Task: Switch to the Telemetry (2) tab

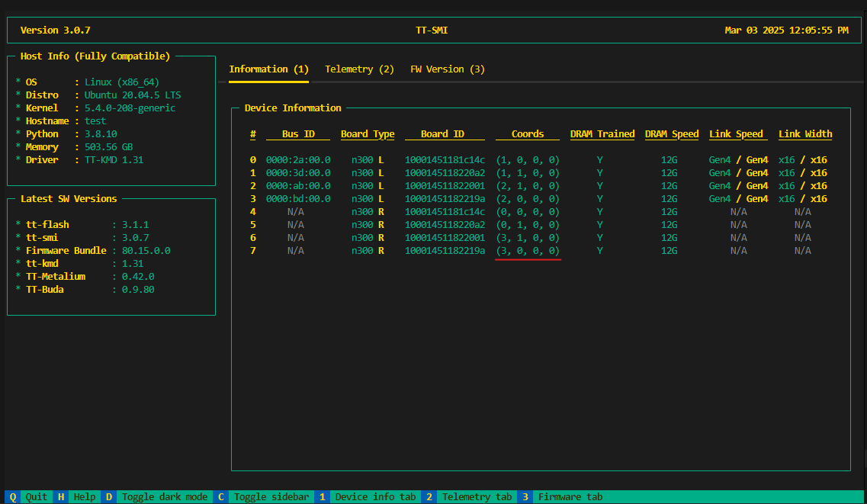Action: (x=359, y=69)
